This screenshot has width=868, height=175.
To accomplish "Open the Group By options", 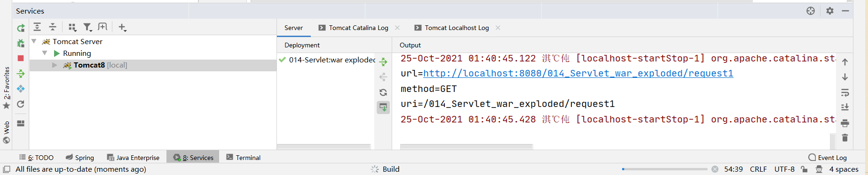I will pyautogui.click(x=72, y=27).
